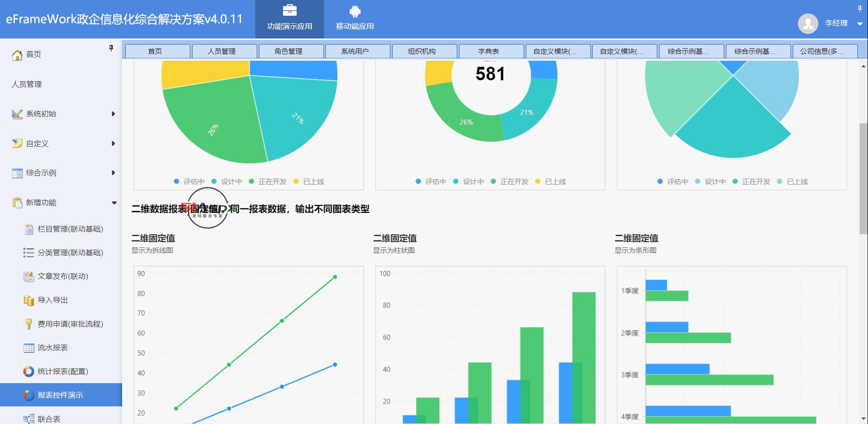Click the 统计报表(配置) donut icon
868x424 pixels.
29,371
